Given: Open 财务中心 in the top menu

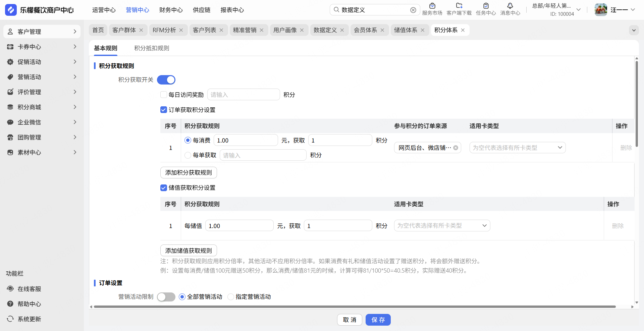Looking at the screenshot, I should coord(171,10).
